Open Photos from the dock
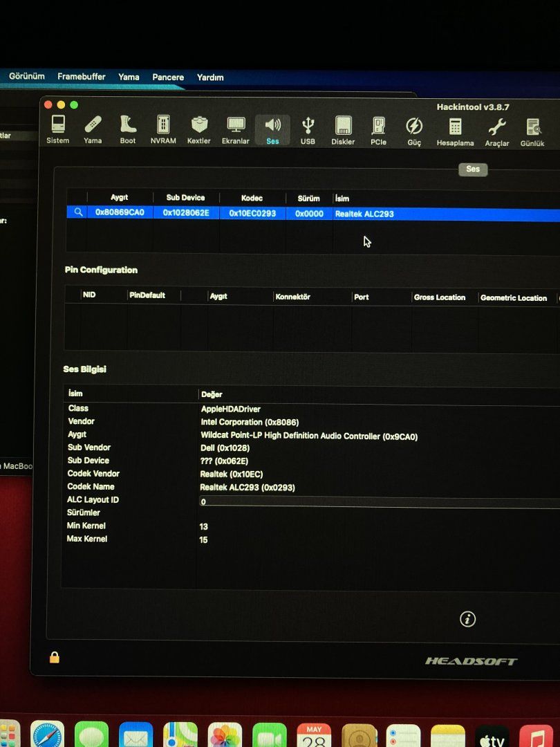Viewport: 560px width, 747px height. pyautogui.click(x=225, y=735)
